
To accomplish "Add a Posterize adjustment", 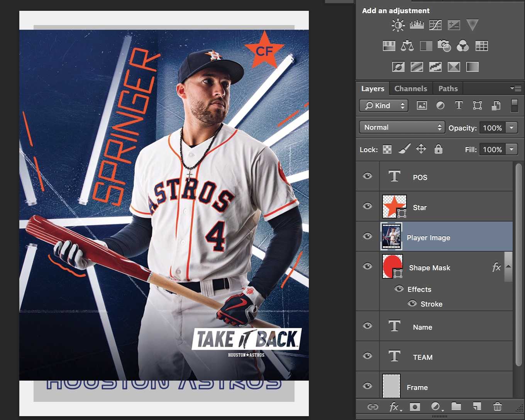I will tap(417, 67).
